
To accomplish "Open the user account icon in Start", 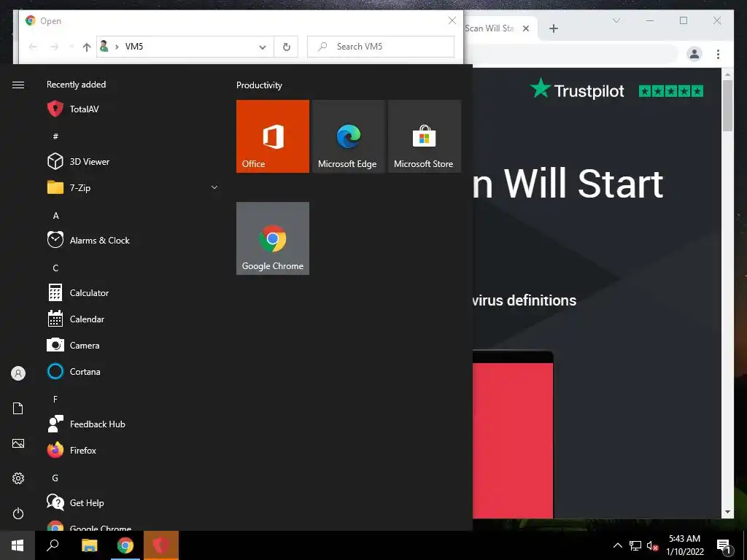I will click(x=18, y=373).
